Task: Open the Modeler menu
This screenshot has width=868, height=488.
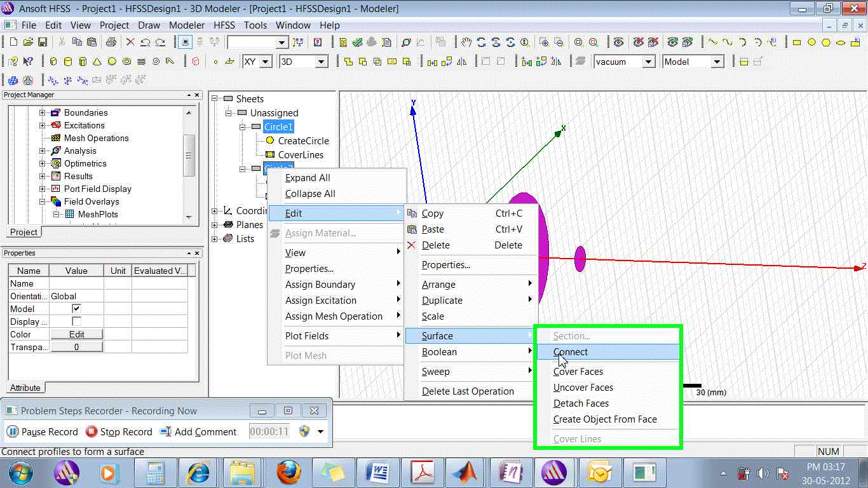Action: 186,25
